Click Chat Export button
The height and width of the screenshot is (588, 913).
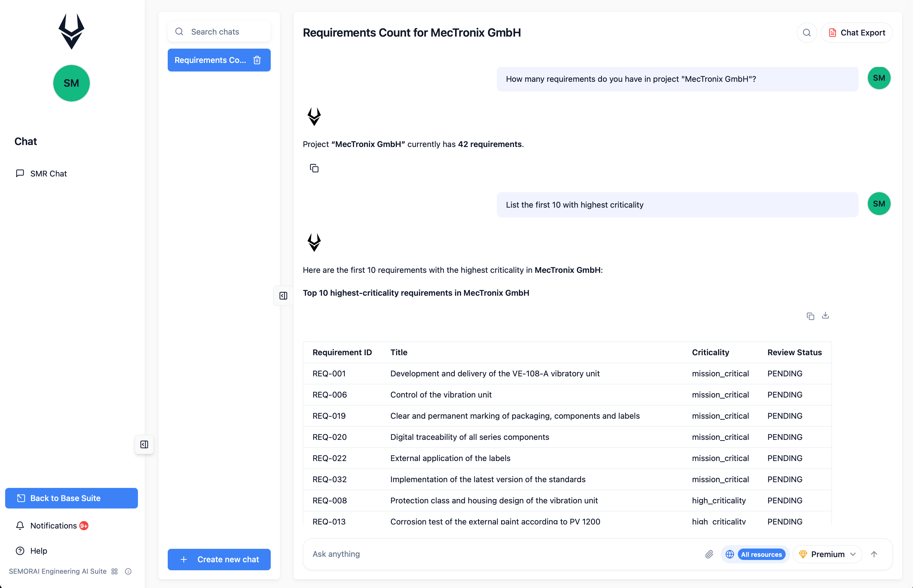[x=857, y=32]
